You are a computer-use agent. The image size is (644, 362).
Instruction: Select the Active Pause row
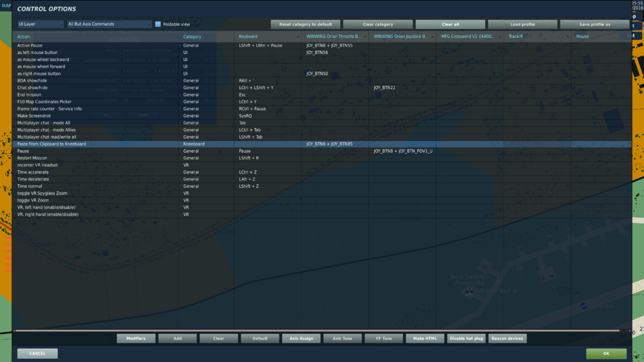pyautogui.click(x=321, y=46)
